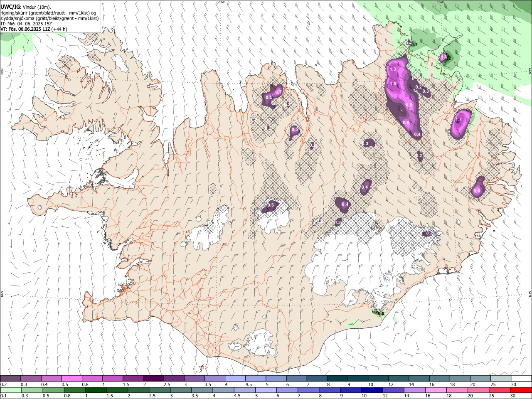532x399 pixels.
Task: Click the "1.5" value inside the large purple area
Action: point(393,84)
